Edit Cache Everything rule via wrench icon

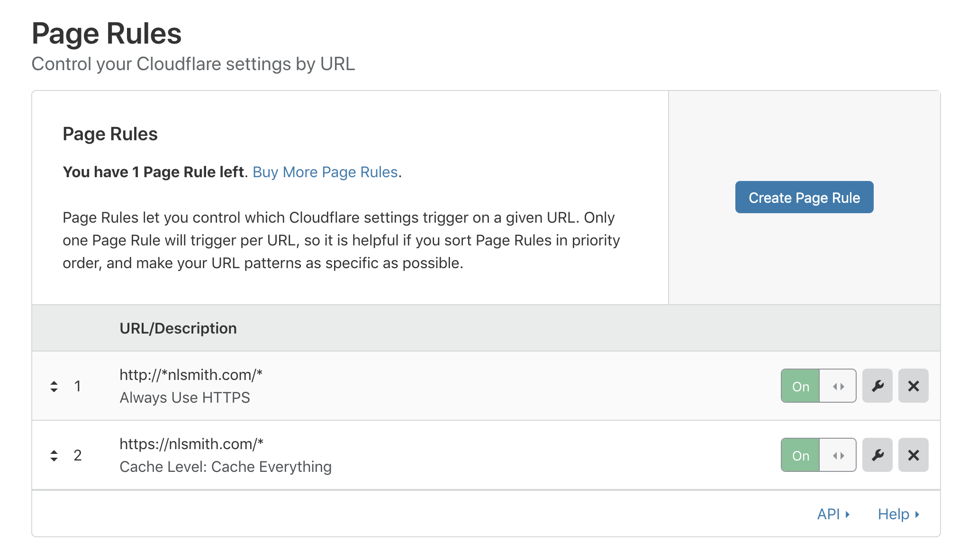(877, 455)
